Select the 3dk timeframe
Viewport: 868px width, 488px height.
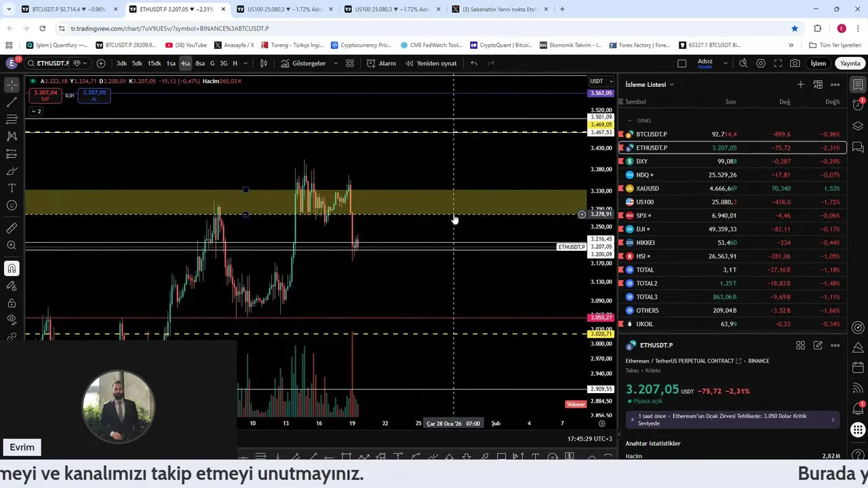[x=121, y=63]
